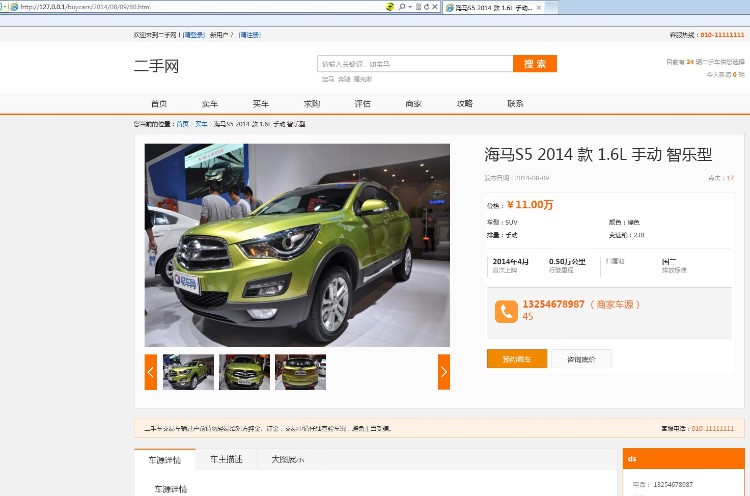This screenshot has height=496, width=750.
Task: Click the ds seller panel header
Action: click(x=684, y=458)
